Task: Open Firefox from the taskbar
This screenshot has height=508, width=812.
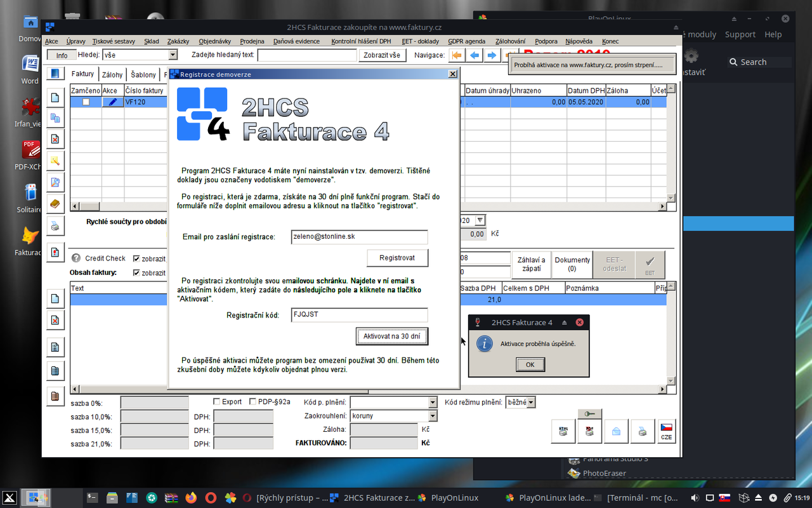Action: [191, 498]
